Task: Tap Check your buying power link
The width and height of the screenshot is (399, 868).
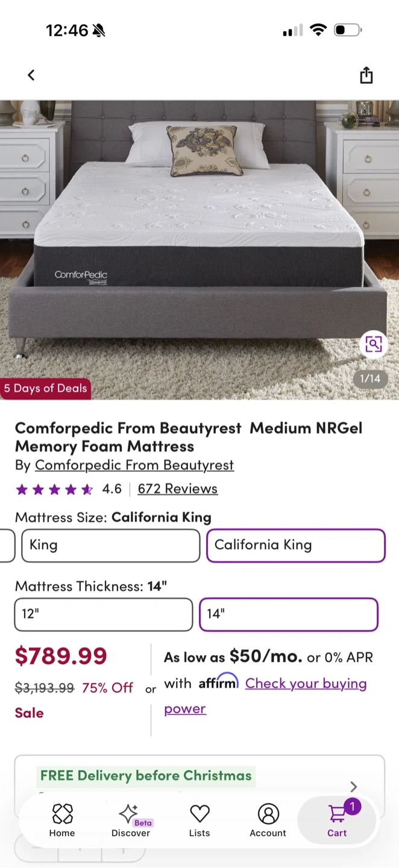Action: click(306, 684)
